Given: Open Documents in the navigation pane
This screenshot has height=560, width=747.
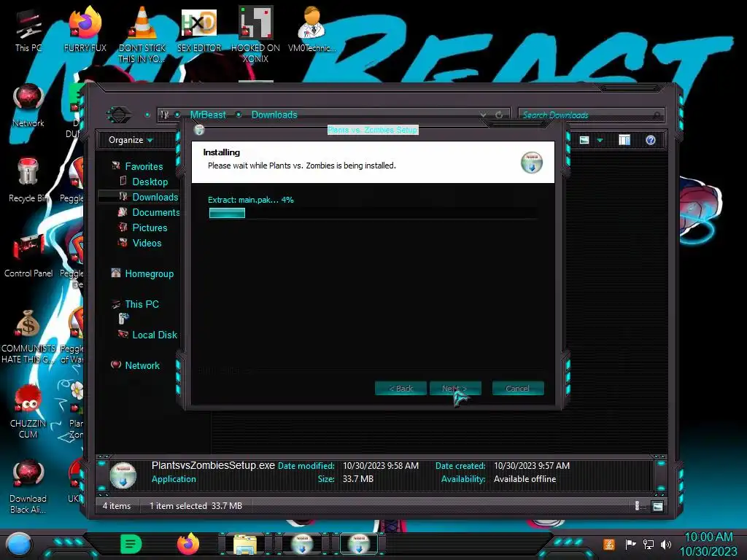Looking at the screenshot, I should (156, 212).
